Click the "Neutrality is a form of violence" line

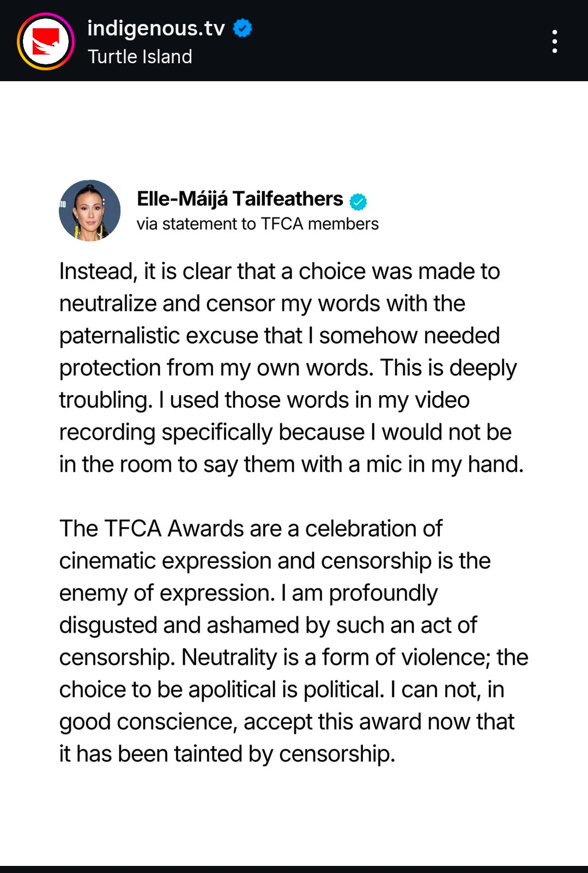point(294,657)
